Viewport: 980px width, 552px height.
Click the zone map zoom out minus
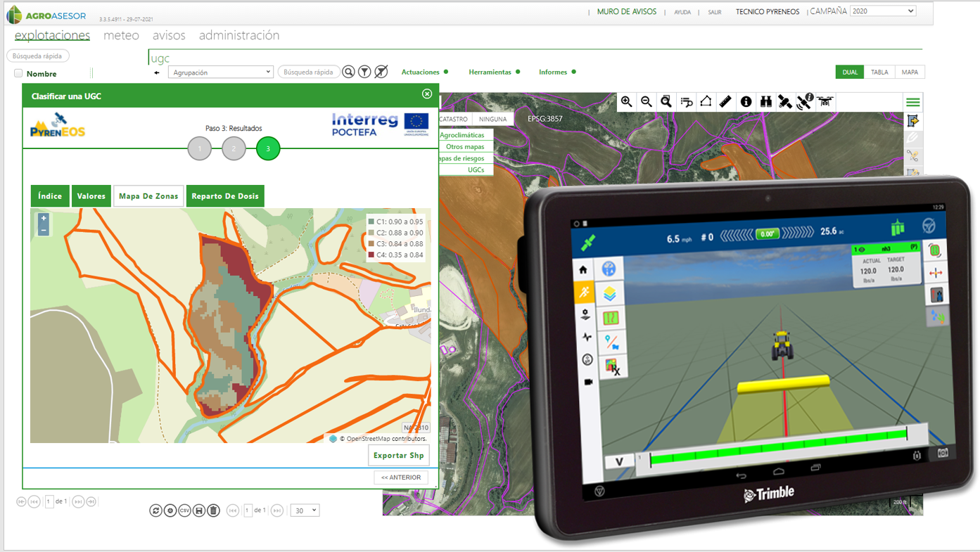[x=44, y=230]
